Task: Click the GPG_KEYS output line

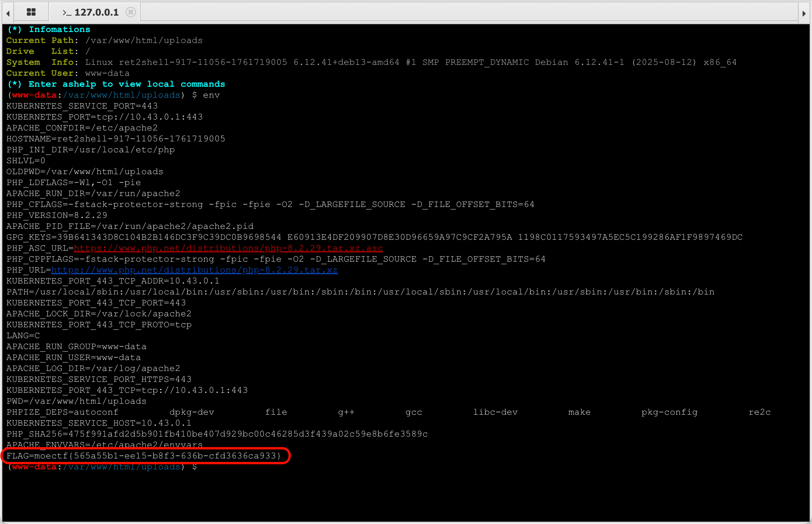Action: point(374,237)
